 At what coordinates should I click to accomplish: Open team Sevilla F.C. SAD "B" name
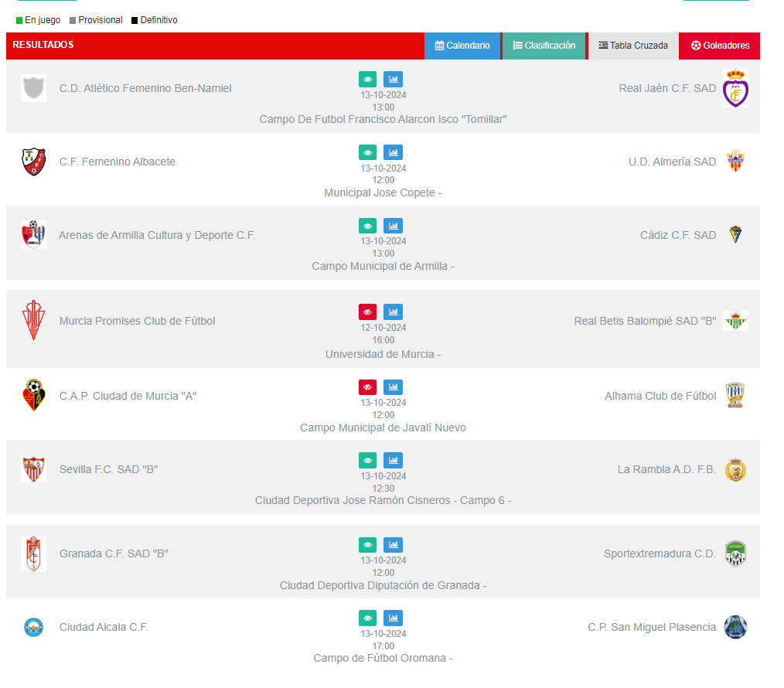click(x=108, y=469)
